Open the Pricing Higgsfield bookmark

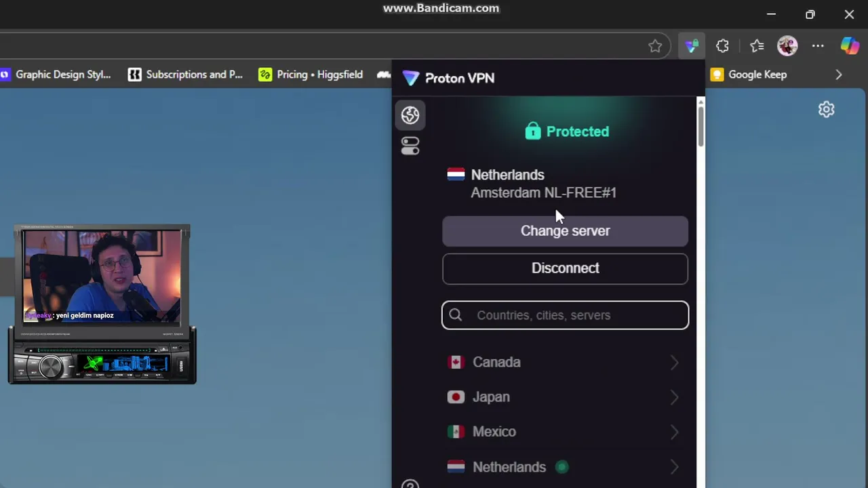pos(311,75)
